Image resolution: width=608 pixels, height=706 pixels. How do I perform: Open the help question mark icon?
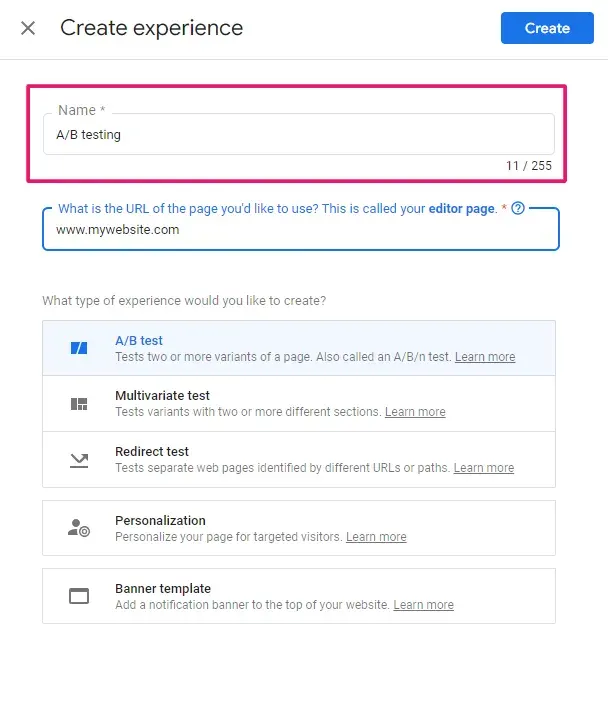518,208
